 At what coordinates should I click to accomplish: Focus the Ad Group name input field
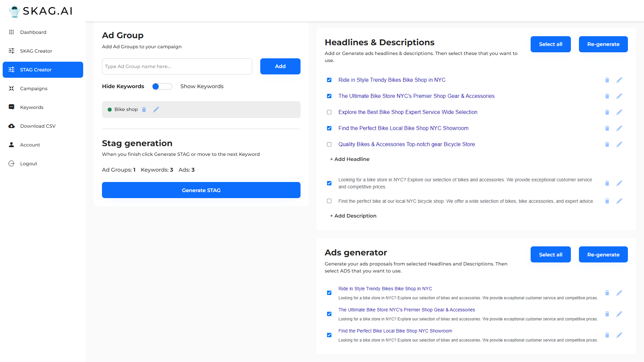coord(177,66)
